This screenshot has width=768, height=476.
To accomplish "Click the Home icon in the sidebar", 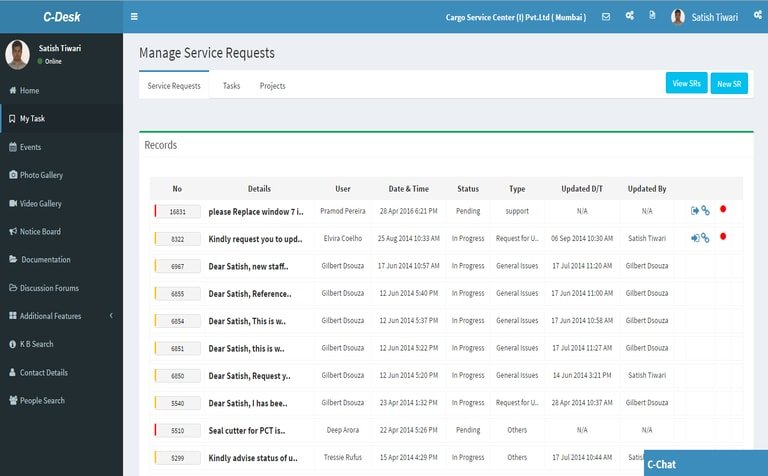I will click(13, 90).
